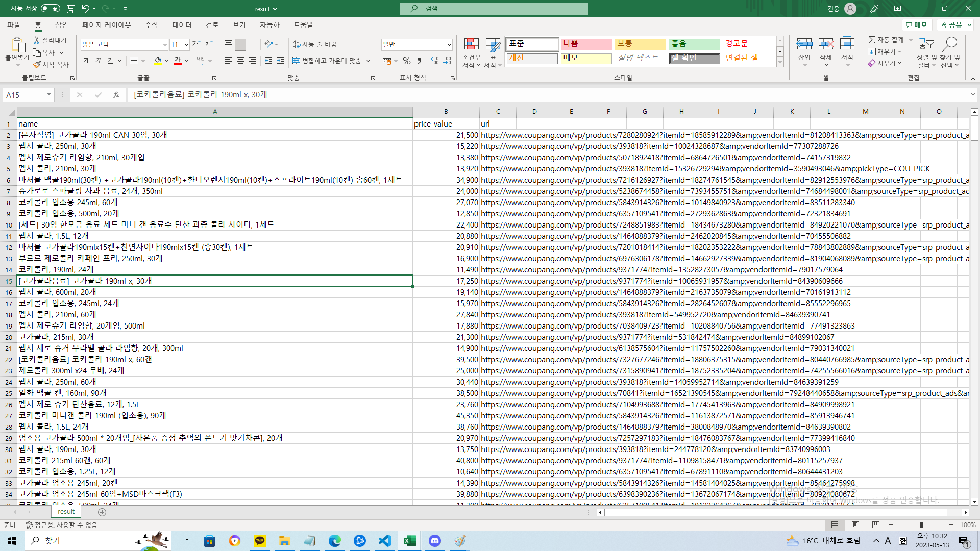Toggle italic formatting 가
The image size is (980, 551).
pos(99,61)
